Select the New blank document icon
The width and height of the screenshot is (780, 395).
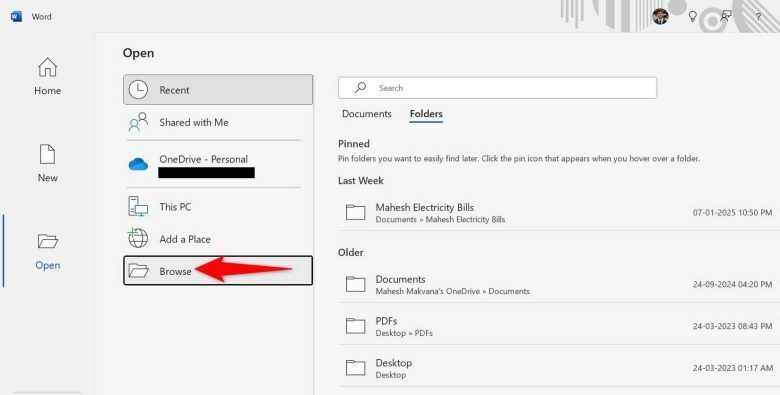[47, 154]
